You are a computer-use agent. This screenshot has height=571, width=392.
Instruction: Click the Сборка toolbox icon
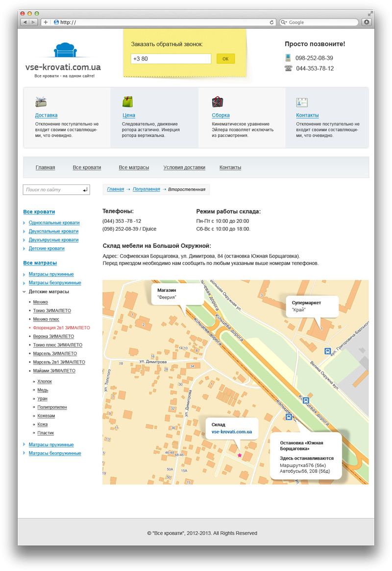pos(218,102)
